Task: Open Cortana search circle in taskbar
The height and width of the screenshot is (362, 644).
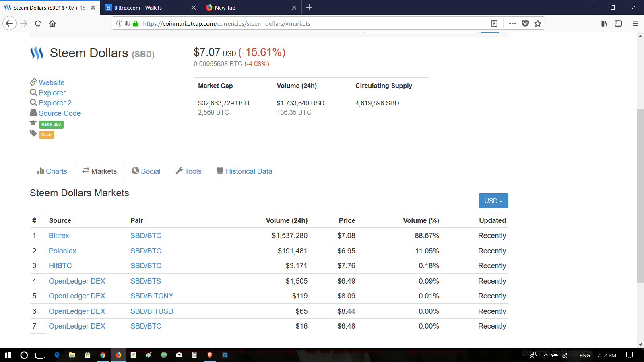Action: click(24, 355)
